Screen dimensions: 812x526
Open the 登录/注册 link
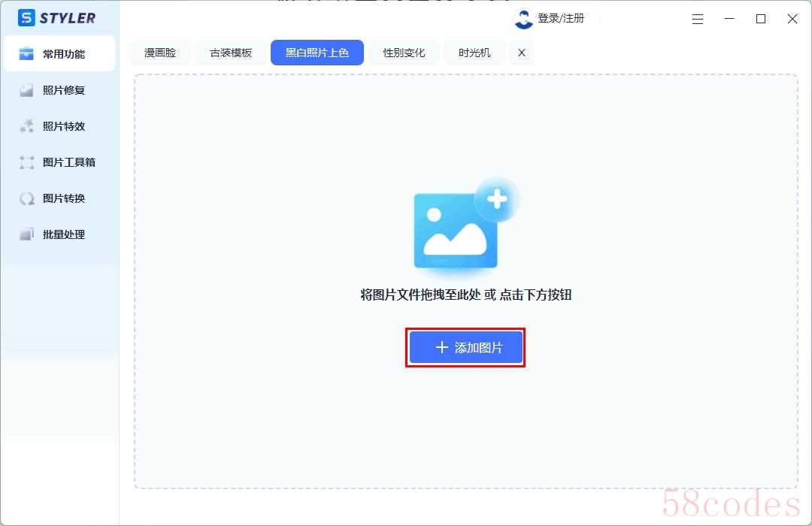pos(561,19)
